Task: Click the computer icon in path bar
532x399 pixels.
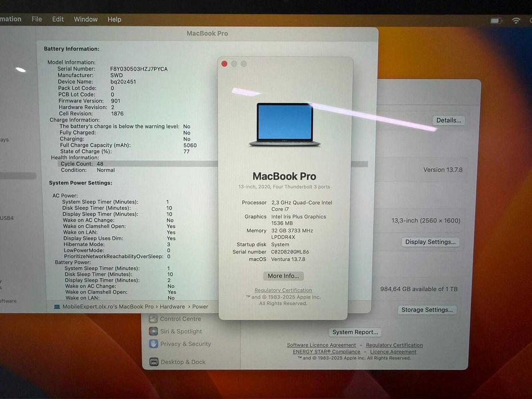Action: point(57,307)
